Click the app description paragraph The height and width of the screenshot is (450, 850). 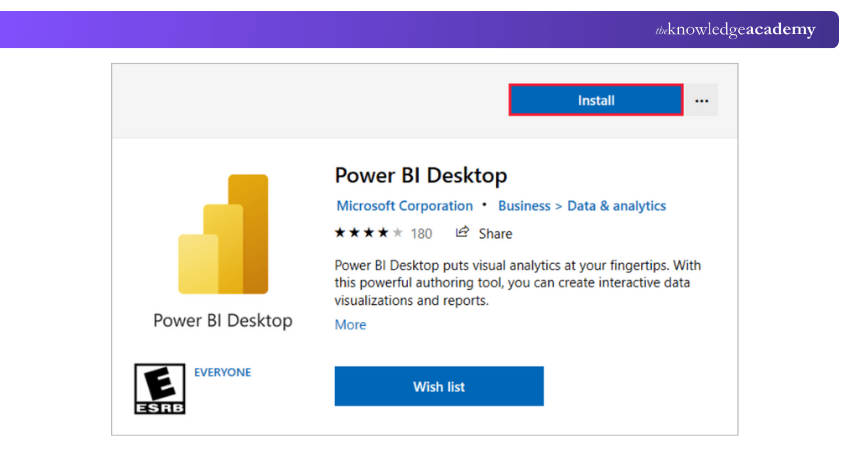click(518, 282)
